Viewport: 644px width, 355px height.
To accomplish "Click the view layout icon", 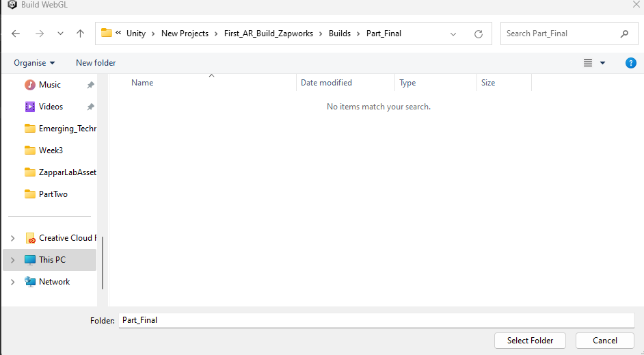I will click(588, 63).
